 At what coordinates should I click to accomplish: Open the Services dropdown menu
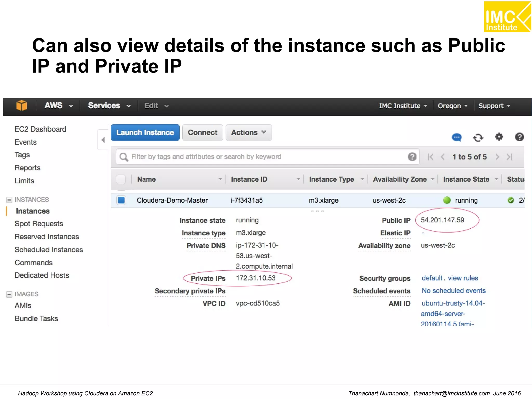(x=109, y=106)
